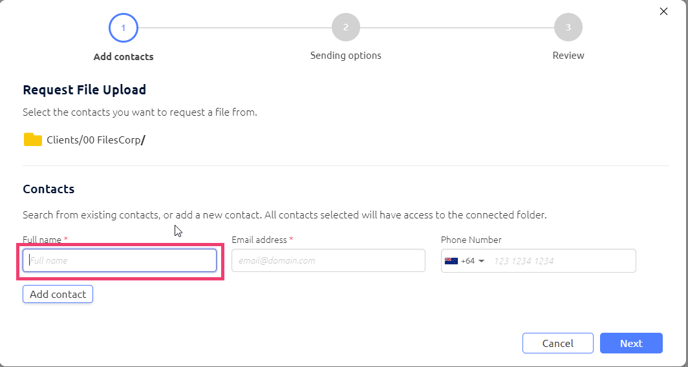Select the Add contacts step label
Image resolution: width=688 pixels, height=367 pixels.
123,57
